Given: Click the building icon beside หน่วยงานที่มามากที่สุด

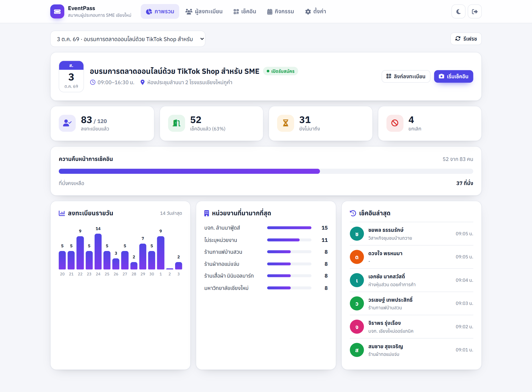Looking at the screenshot, I should tap(207, 213).
